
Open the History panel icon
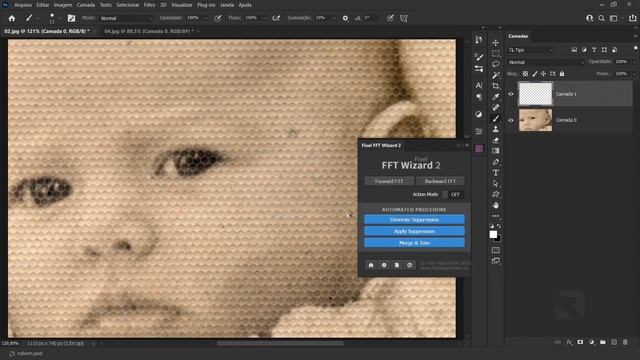pos(479,40)
